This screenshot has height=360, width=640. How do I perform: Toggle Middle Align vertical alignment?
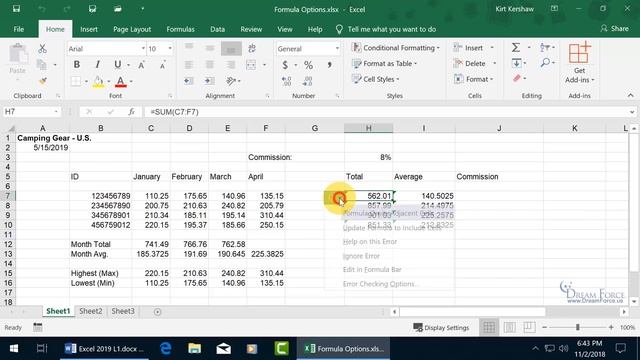pyautogui.click(x=210, y=48)
